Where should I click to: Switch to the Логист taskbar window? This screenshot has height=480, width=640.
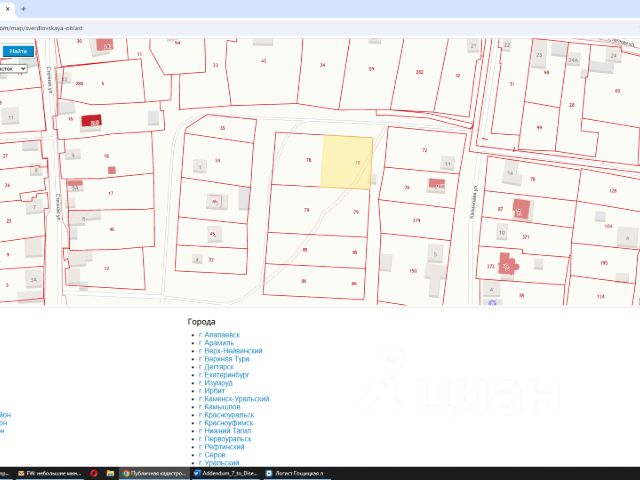click(297, 473)
